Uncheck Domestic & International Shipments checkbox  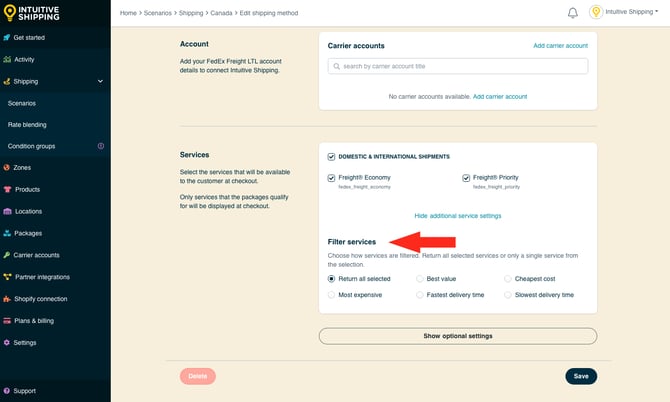[x=332, y=157]
